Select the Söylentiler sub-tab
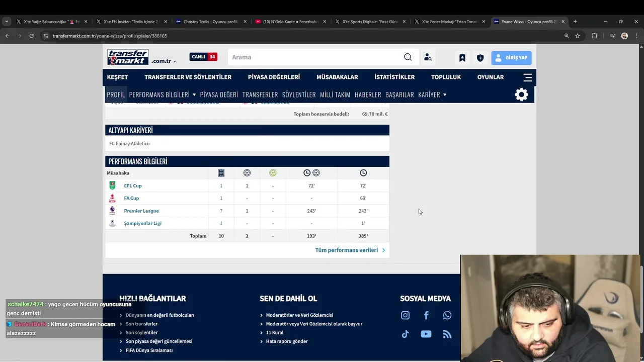This screenshot has height=362, width=644. (299, 95)
